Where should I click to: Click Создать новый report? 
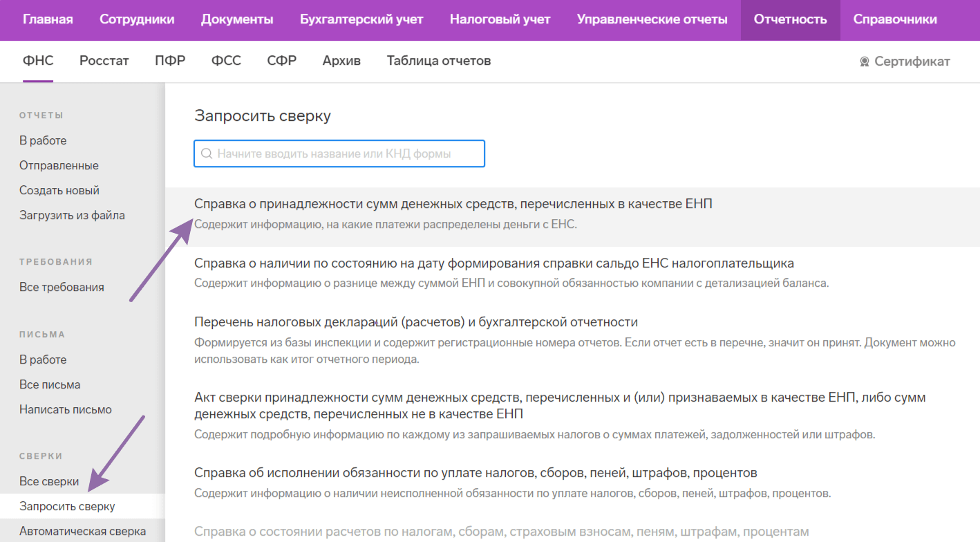click(59, 190)
